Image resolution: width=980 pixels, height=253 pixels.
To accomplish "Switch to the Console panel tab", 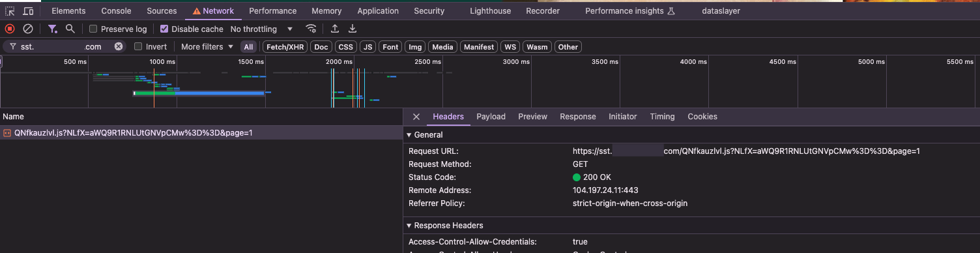I will click(116, 11).
